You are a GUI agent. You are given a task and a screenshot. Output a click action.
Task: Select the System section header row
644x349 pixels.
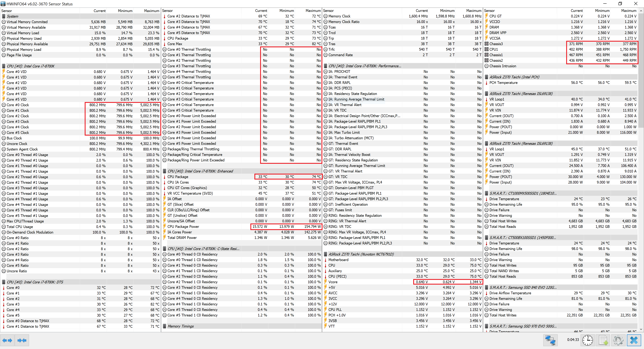click(x=13, y=16)
